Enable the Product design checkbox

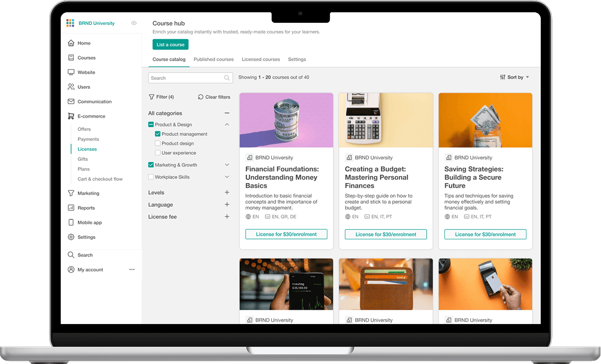coord(158,143)
